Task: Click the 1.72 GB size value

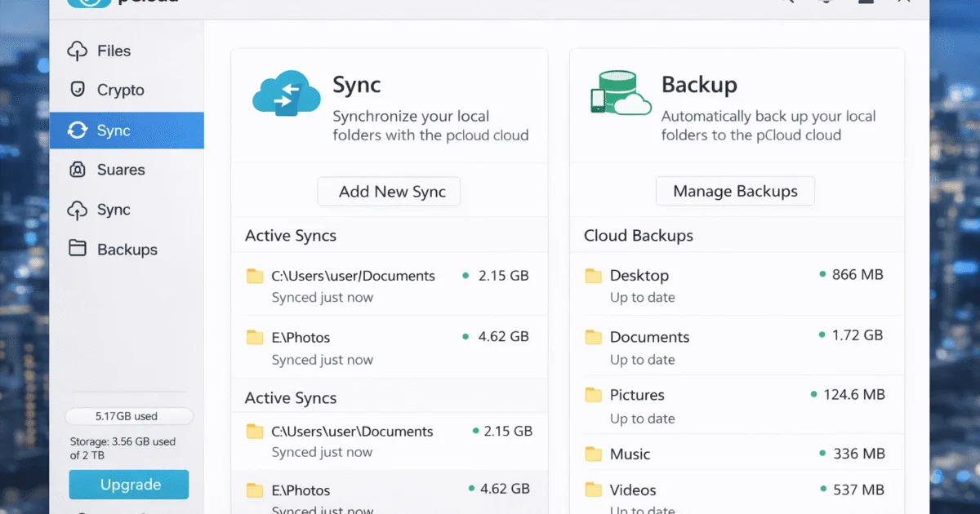Action: pyautogui.click(x=857, y=335)
